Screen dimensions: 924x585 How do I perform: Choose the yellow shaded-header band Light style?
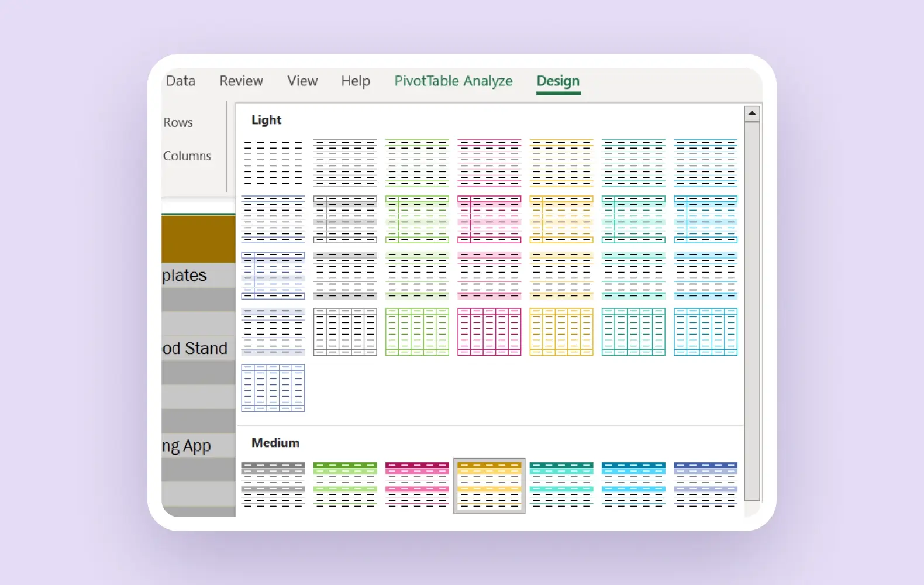coord(561,276)
